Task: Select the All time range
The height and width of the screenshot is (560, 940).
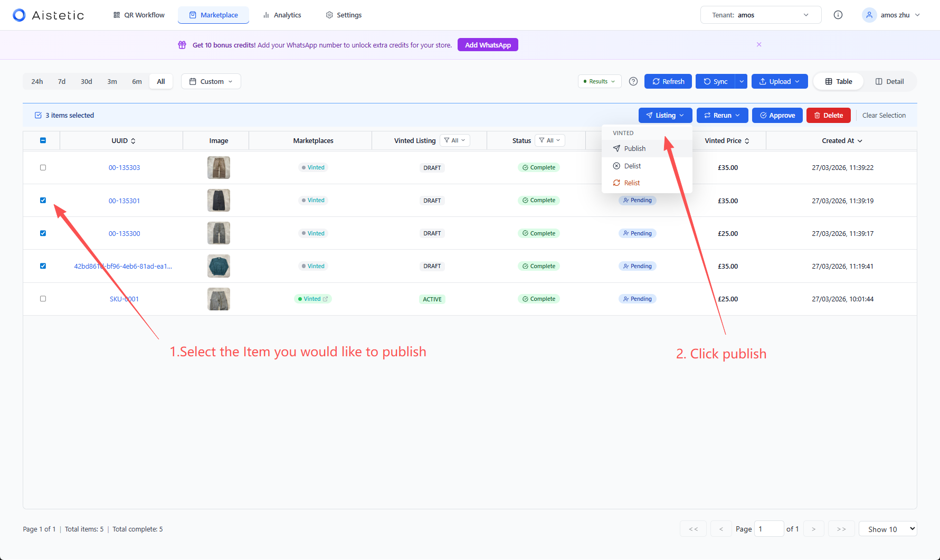Action: [x=161, y=81]
